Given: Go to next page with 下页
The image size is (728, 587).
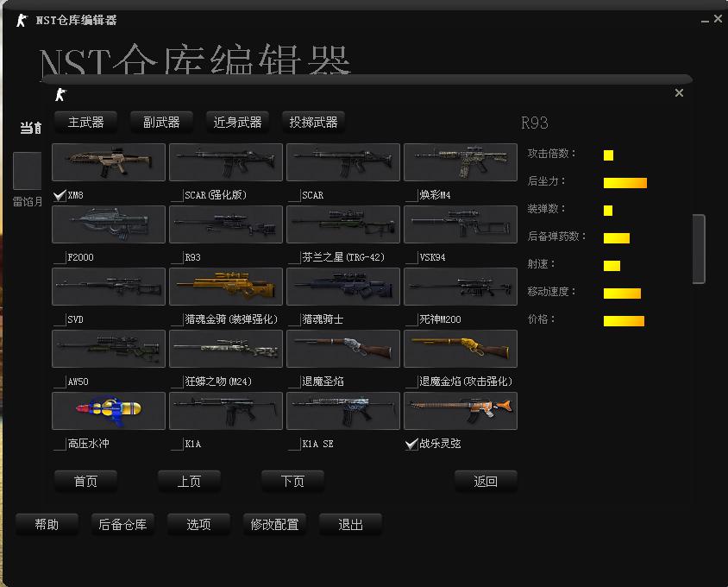Looking at the screenshot, I should point(292,482).
